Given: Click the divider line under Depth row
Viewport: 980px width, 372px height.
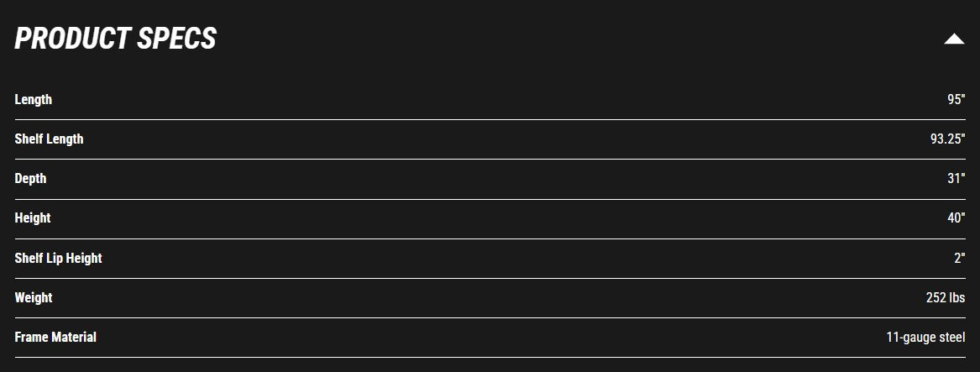Looking at the screenshot, I should point(490,199).
